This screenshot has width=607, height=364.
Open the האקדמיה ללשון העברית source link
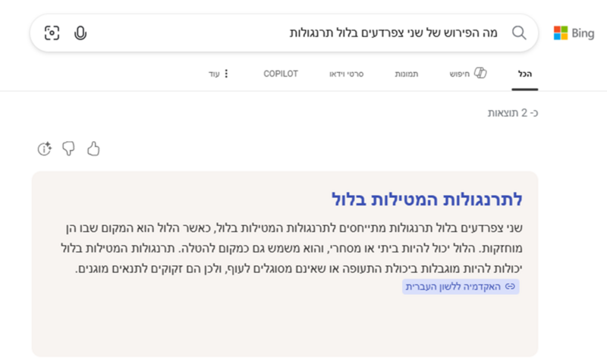[x=461, y=287]
